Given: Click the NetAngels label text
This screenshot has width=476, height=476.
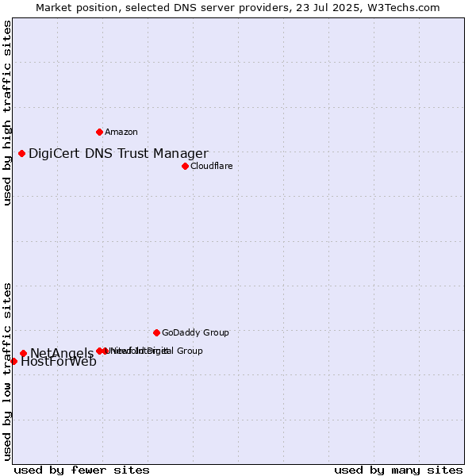Looking at the screenshot, I should pos(62,353).
